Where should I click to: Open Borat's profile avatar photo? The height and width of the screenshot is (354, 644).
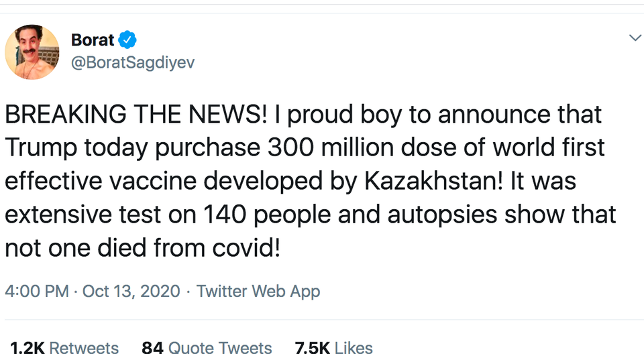click(x=32, y=52)
